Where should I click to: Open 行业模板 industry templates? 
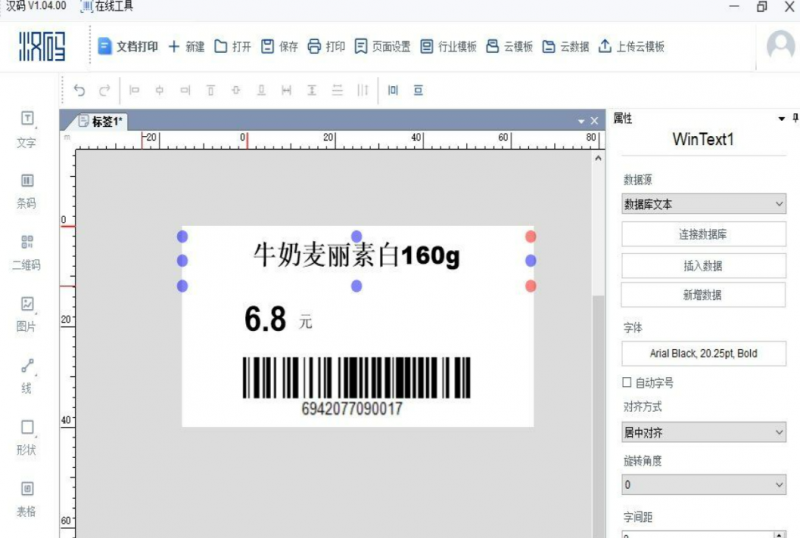click(x=448, y=46)
